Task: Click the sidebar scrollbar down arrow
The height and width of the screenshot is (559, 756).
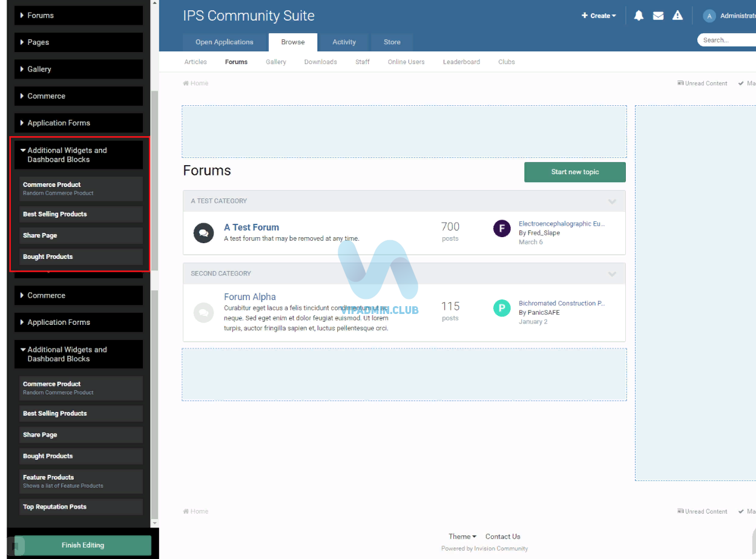Action: pos(154,523)
